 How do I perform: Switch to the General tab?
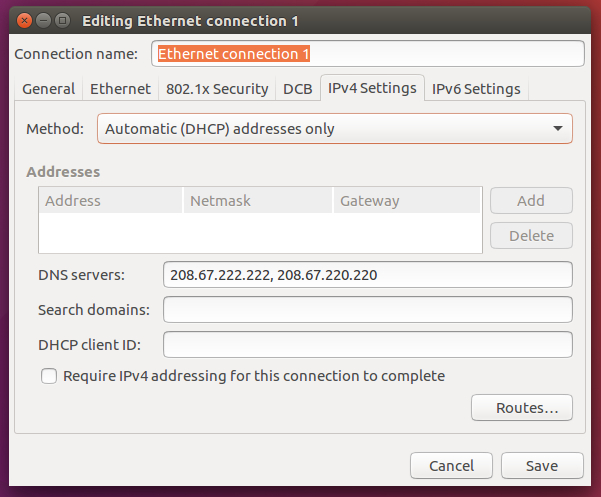pos(48,89)
